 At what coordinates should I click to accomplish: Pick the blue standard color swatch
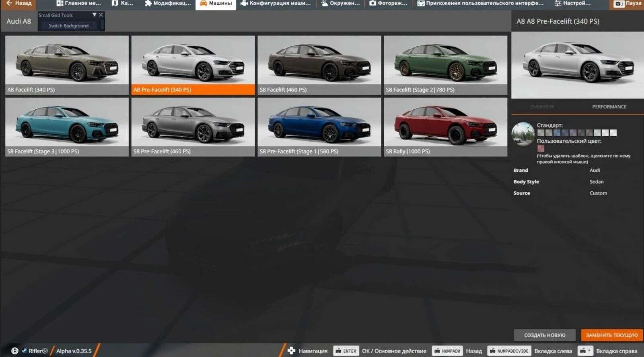click(557, 133)
